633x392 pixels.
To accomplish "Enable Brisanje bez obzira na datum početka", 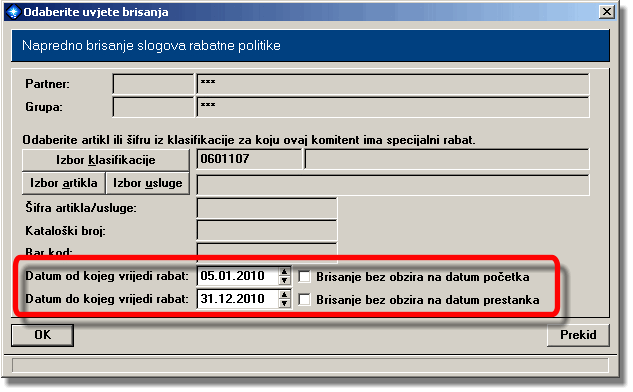I will click(x=304, y=277).
